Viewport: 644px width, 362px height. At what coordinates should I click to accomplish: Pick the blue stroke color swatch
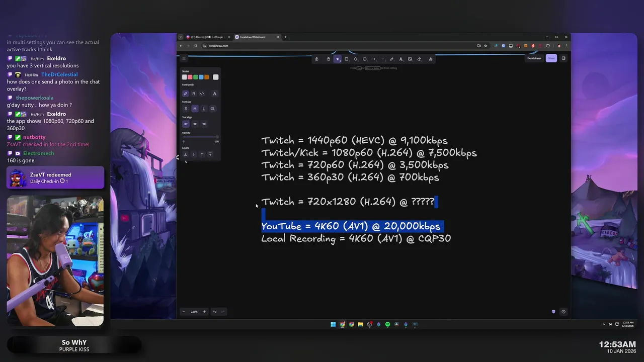pos(201,77)
